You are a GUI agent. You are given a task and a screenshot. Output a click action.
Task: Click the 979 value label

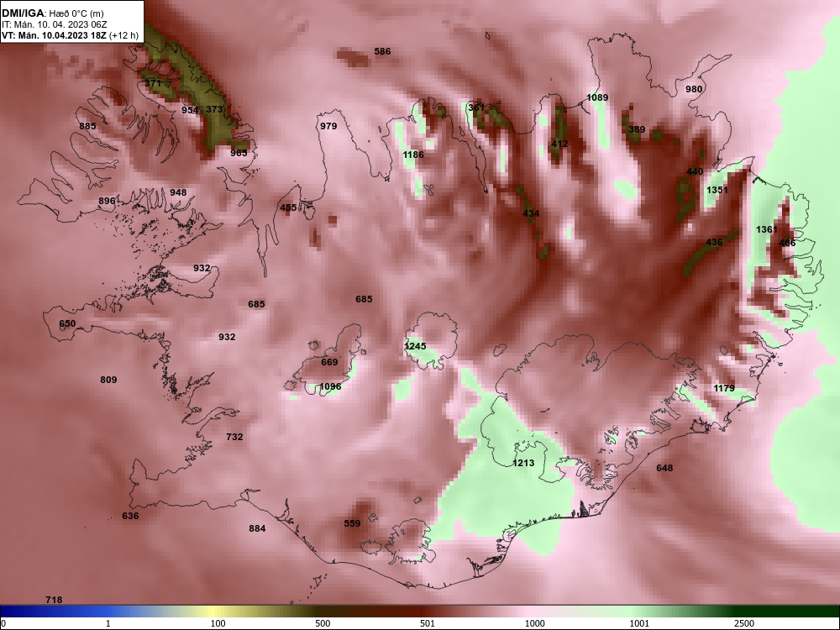(x=329, y=126)
